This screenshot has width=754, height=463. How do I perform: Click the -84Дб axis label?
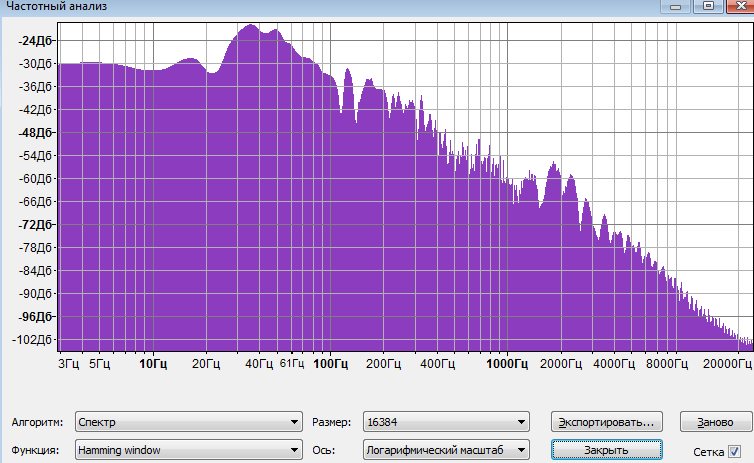[x=35, y=271]
